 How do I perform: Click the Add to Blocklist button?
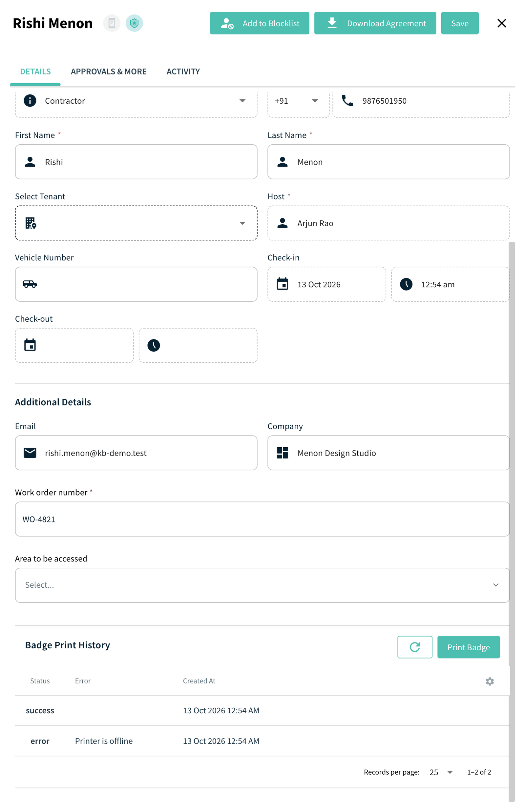click(260, 23)
